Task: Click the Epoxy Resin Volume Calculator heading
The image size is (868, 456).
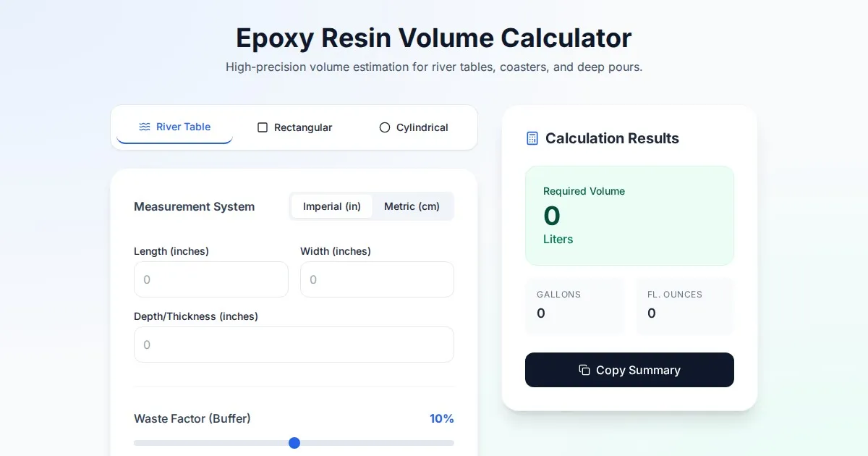Action: click(x=434, y=38)
